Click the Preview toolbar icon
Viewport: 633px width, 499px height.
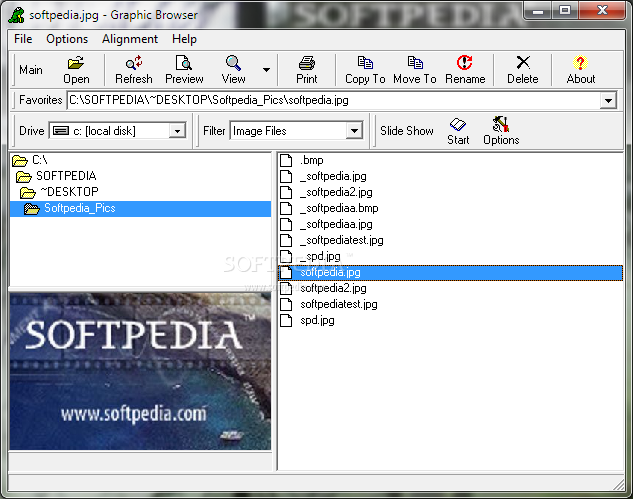pyautogui.click(x=184, y=70)
